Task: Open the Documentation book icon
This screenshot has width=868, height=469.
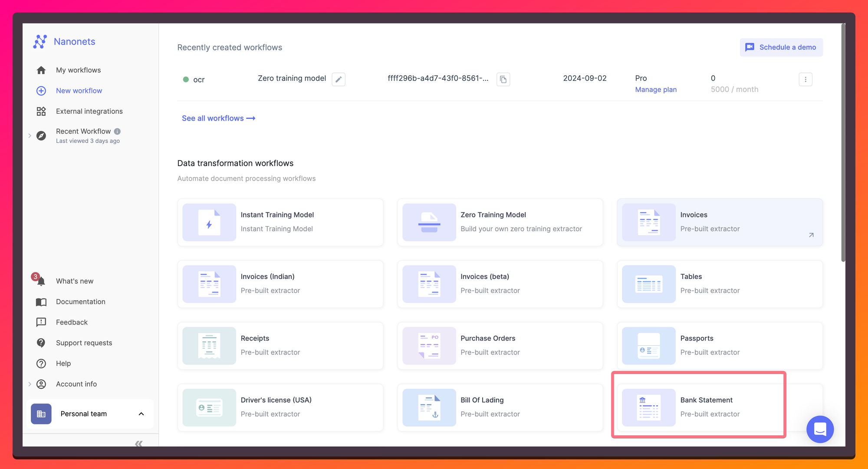Action: (41, 302)
